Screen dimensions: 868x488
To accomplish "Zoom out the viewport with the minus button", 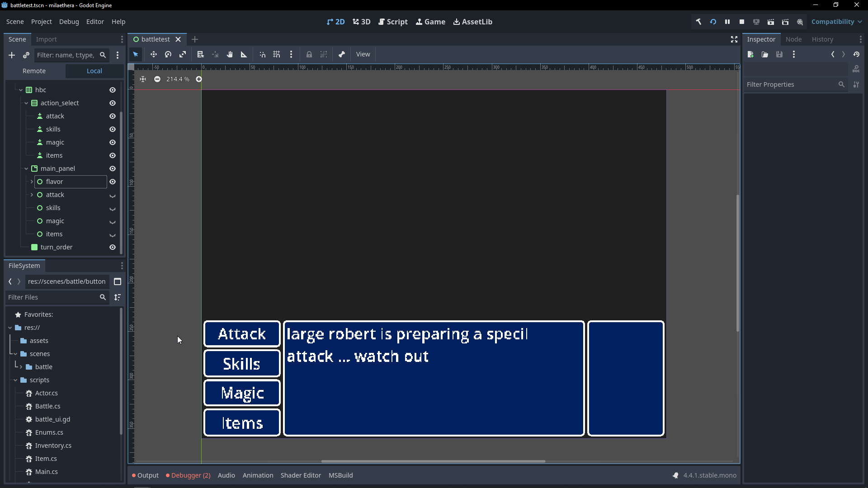I will point(157,79).
